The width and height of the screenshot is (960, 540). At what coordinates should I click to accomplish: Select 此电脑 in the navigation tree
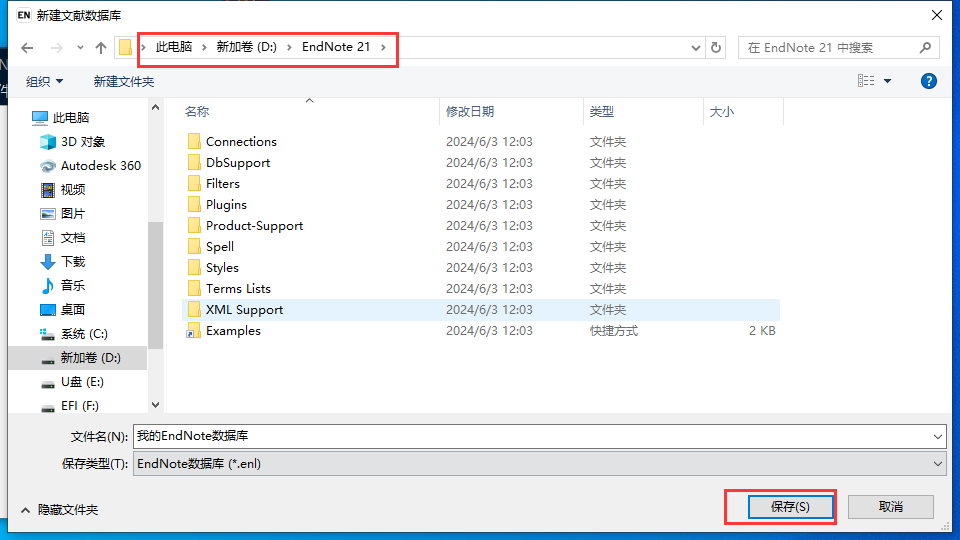coord(61,118)
